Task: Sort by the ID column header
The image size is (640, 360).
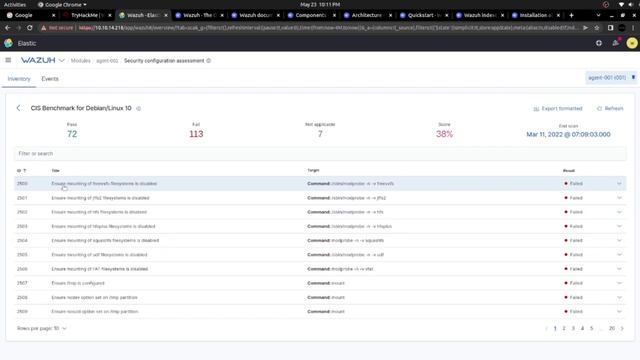Action: (x=21, y=171)
